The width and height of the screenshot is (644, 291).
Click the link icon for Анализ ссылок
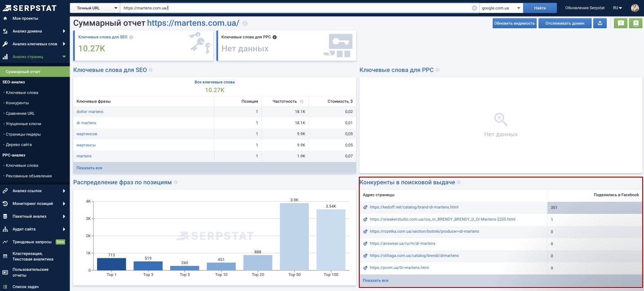[x=5, y=191]
